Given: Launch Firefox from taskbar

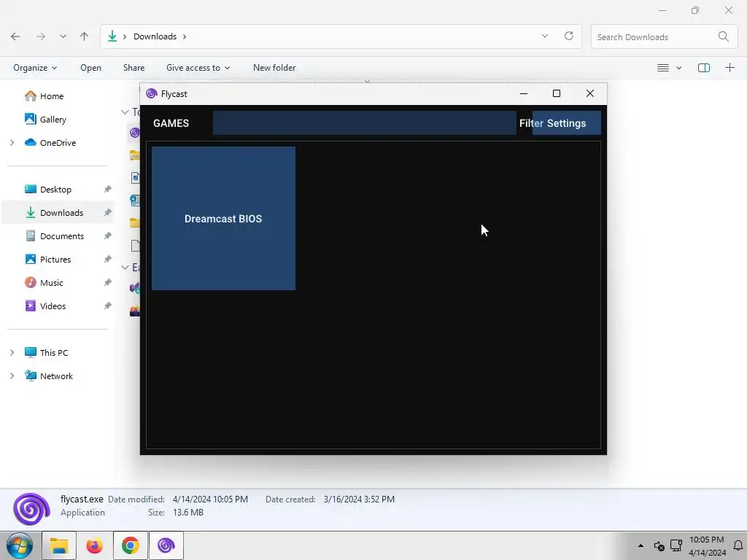Looking at the screenshot, I should (94, 545).
